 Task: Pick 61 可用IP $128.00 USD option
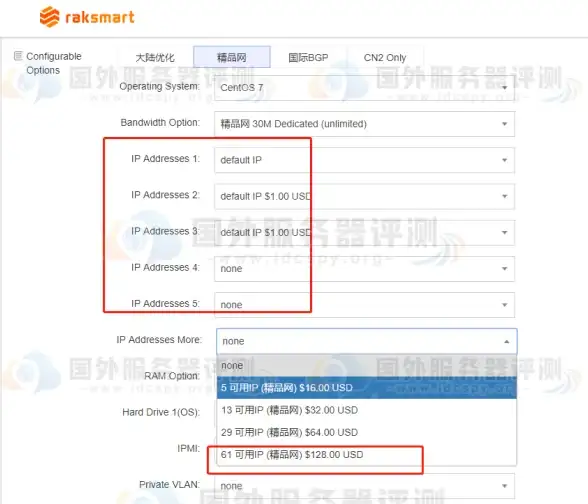tap(367, 454)
